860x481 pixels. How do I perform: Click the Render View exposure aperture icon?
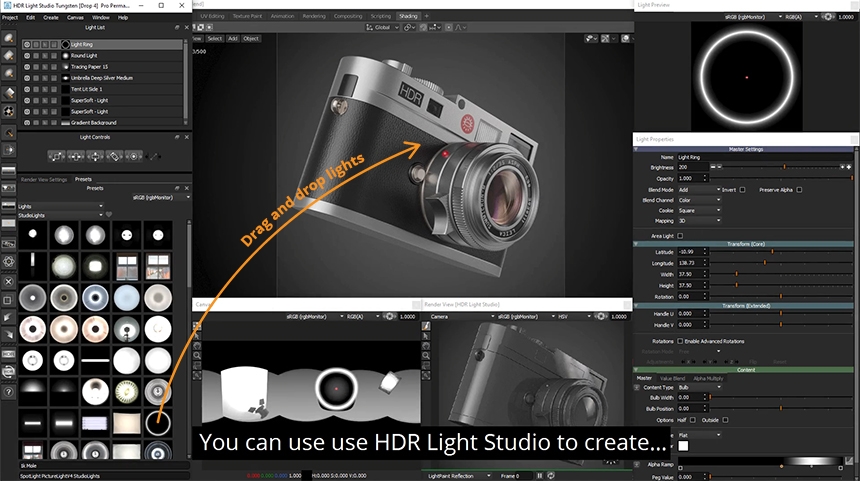[601, 316]
